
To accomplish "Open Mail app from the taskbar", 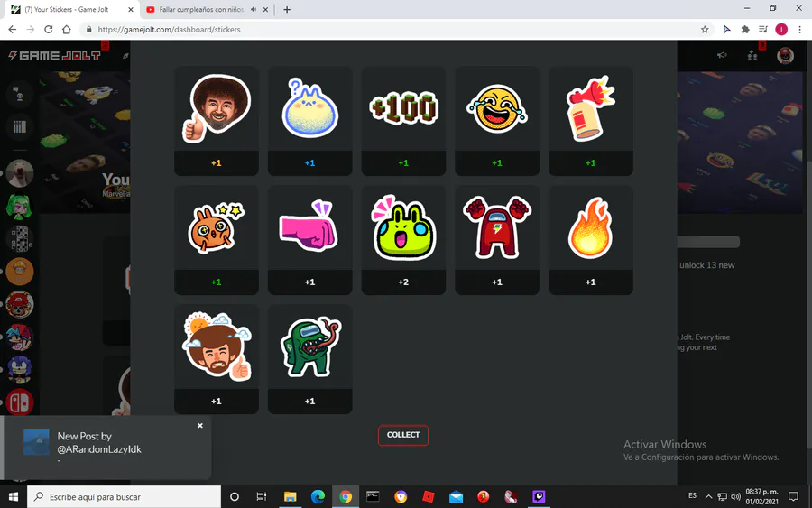I will (456, 496).
